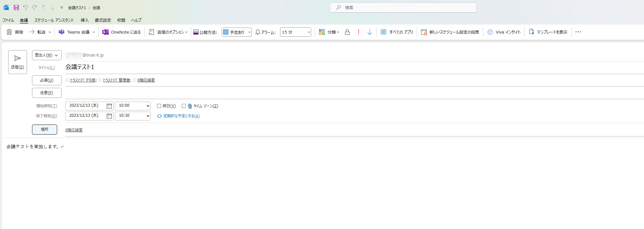
Task: Click the 検索 search box
Action: click(x=403, y=8)
